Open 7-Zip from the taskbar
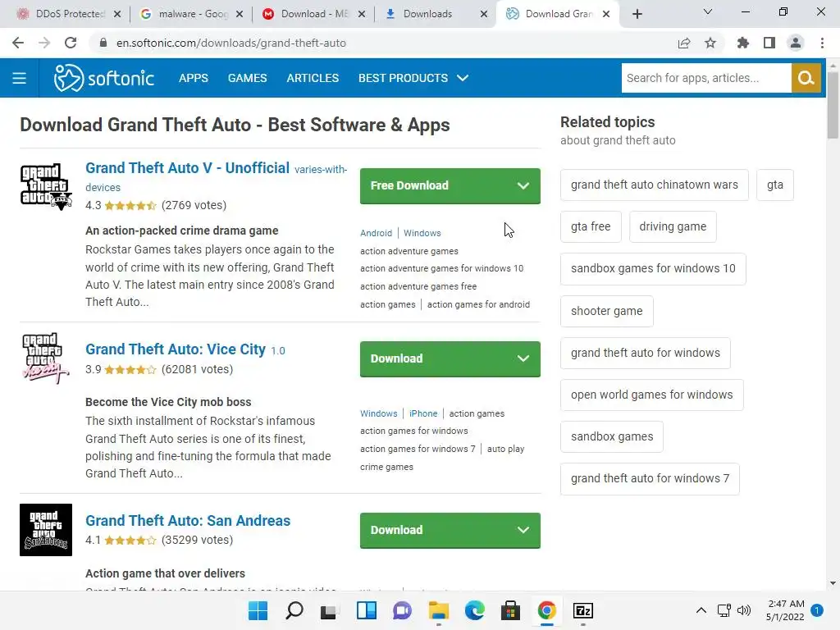The height and width of the screenshot is (630, 840). [583, 610]
